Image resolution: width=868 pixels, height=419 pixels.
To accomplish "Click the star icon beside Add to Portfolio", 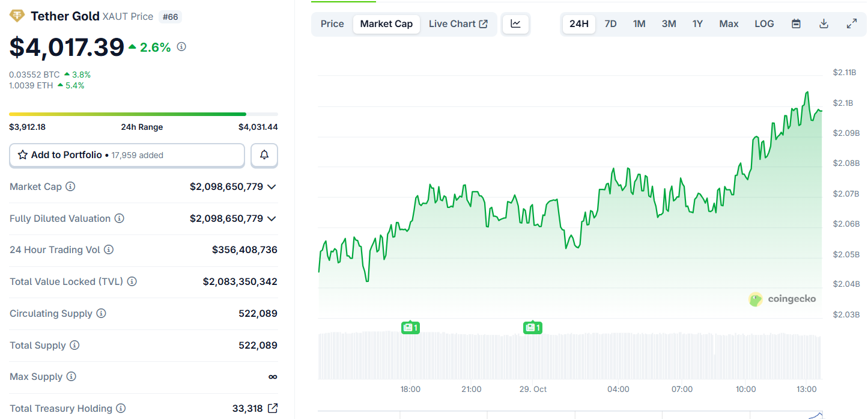I will pyautogui.click(x=23, y=155).
